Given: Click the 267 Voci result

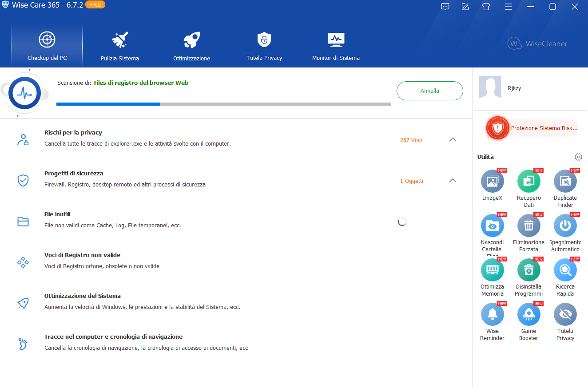Looking at the screenshot, I should click(x=411, y=140).
